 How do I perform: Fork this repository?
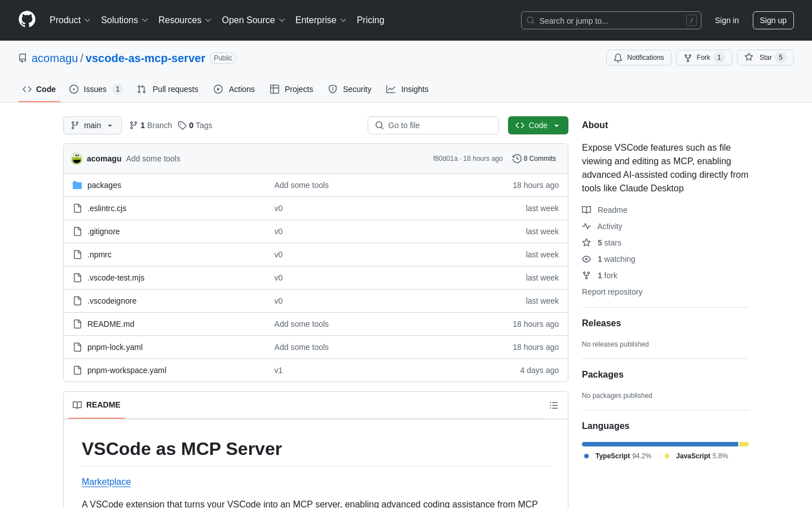[704, 58]
